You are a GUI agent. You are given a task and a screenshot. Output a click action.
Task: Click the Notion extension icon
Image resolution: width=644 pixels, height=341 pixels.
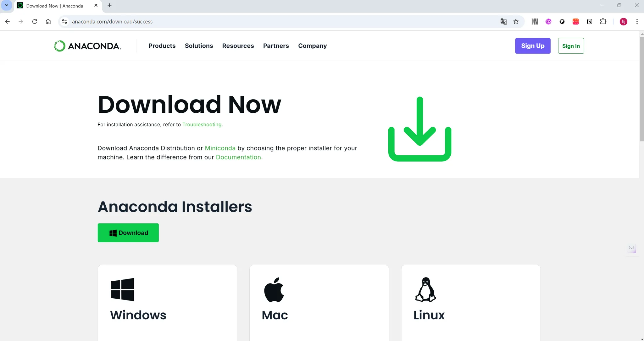tap(589, 21)
